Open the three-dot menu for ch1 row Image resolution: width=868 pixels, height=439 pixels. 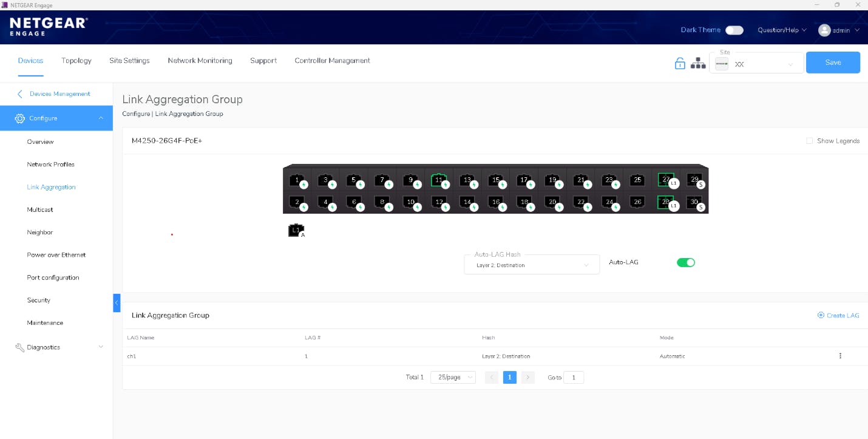pos(840,356)
